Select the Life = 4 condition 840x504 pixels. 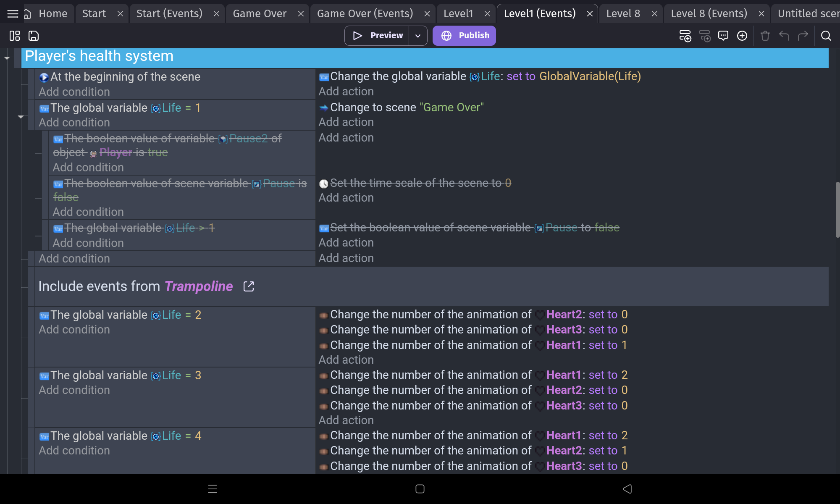(x=120, y=436)
